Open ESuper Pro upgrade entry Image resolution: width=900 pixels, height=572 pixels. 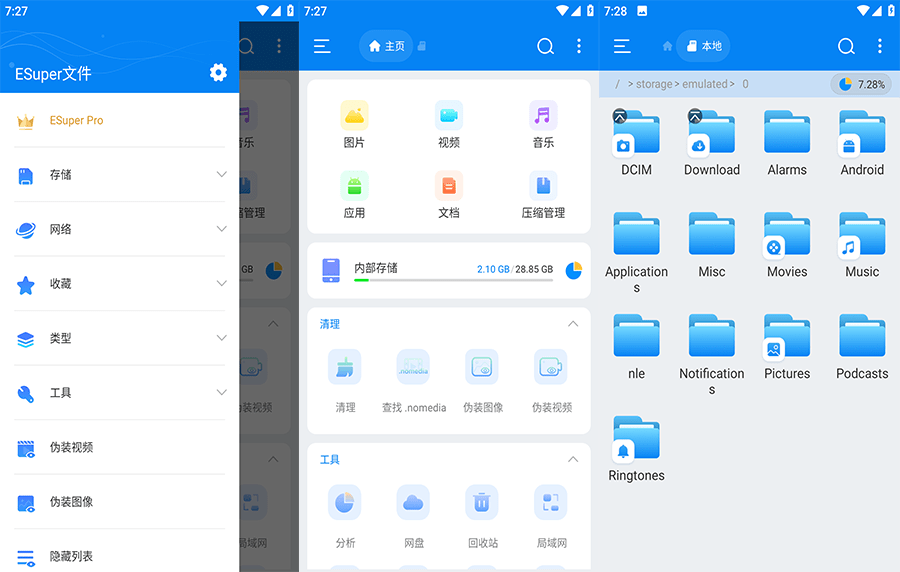click(x=119, y=120)
